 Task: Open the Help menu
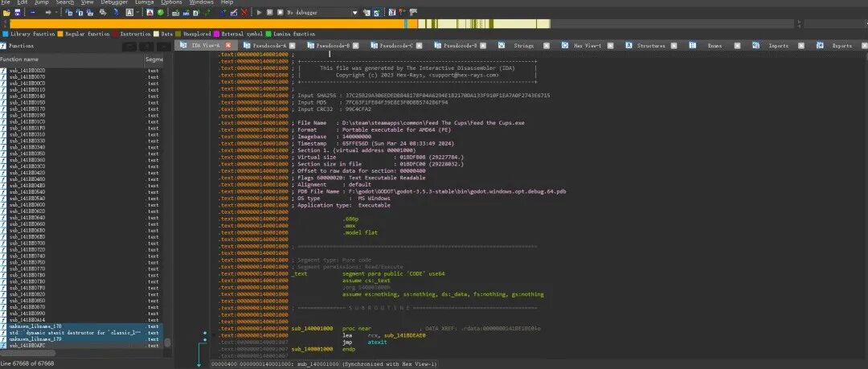point(227,2)
